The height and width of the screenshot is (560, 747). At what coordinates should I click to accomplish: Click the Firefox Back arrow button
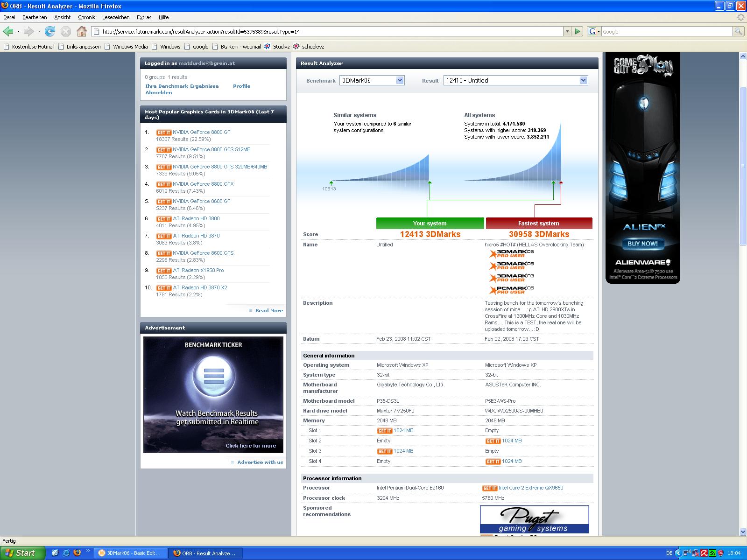pos(8,31)
